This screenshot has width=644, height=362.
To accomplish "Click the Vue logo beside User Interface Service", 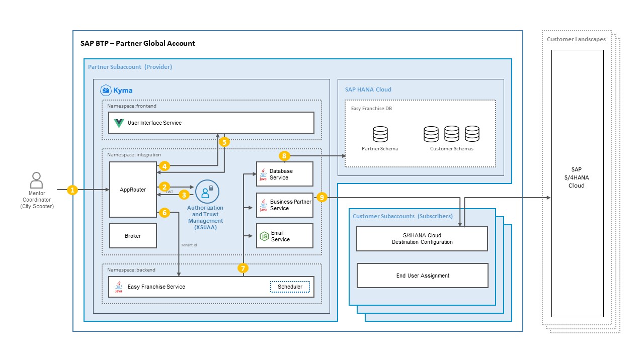I will pos(119,123).
